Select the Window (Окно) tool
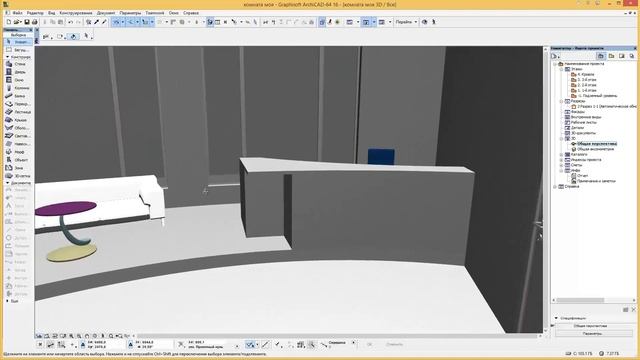The height and width of the screenshot is (360, 640). (x=18, y=80)
